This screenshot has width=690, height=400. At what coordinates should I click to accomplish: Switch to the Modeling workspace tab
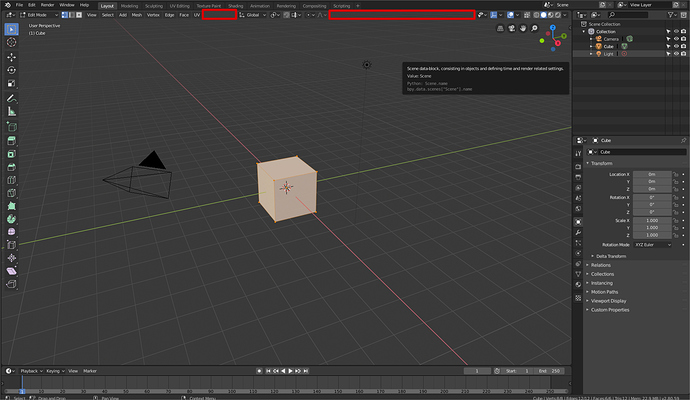click(x=129, y=6)
